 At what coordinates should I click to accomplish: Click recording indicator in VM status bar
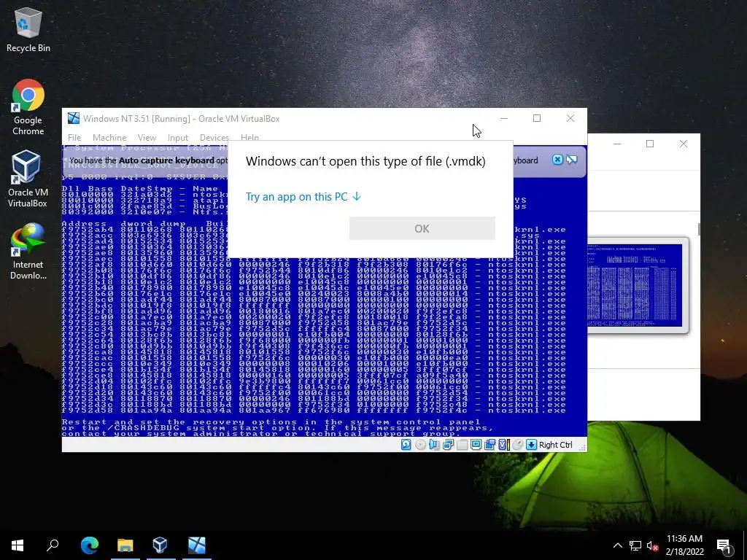tap(489, 445)
